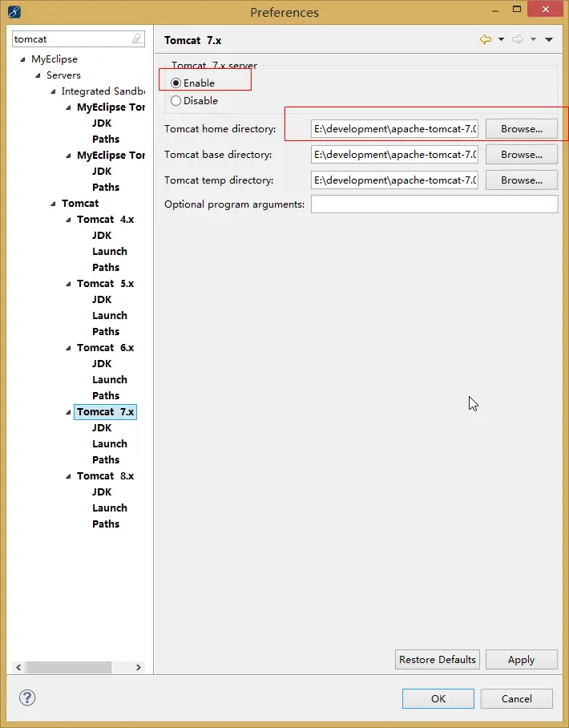
Task: Open Launch under Tomcat 8.x
Action: (x=110, y=508)
